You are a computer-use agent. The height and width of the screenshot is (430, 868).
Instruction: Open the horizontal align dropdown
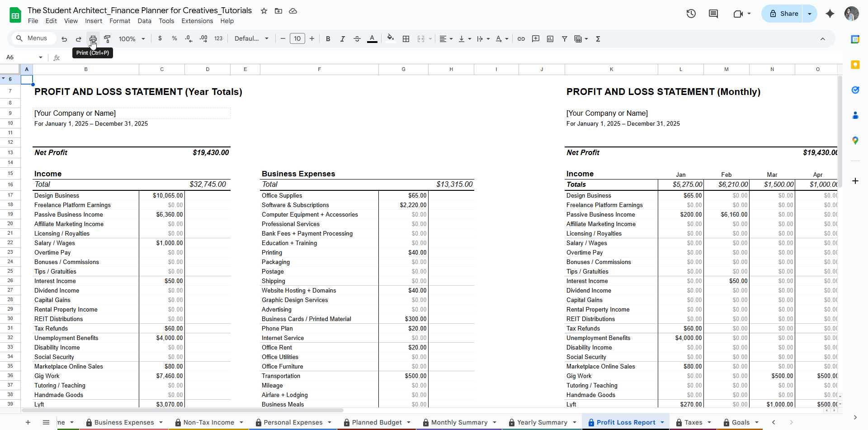click(x=446, y=39)
